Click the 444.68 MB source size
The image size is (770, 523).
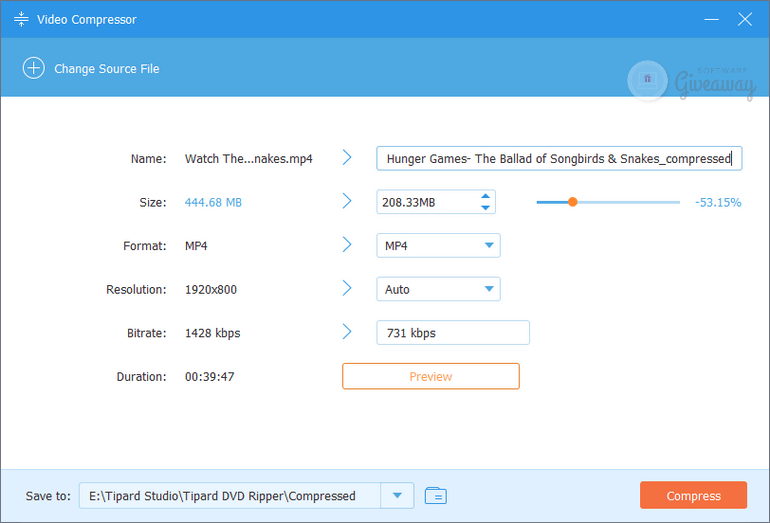coord(213,202)
